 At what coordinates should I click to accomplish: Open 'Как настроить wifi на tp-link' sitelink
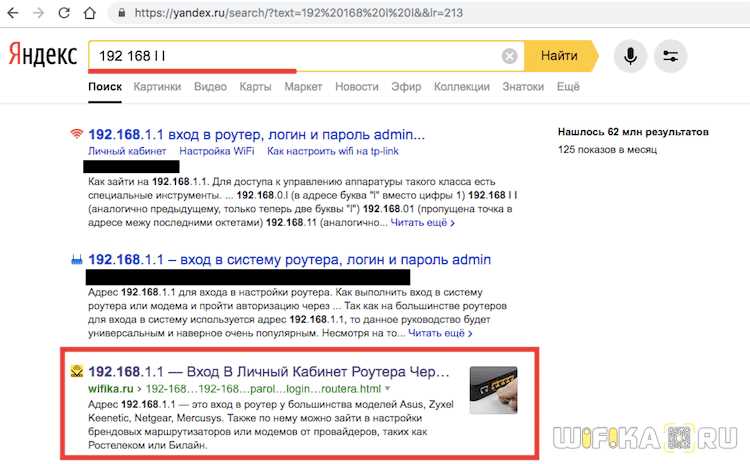[332, 151]
